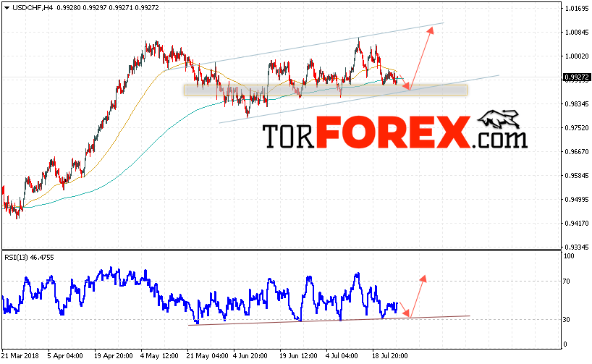Select current price tag 0.99272
Screen dimensions: 592x364
pyautogui.click(x=576, y=77)
